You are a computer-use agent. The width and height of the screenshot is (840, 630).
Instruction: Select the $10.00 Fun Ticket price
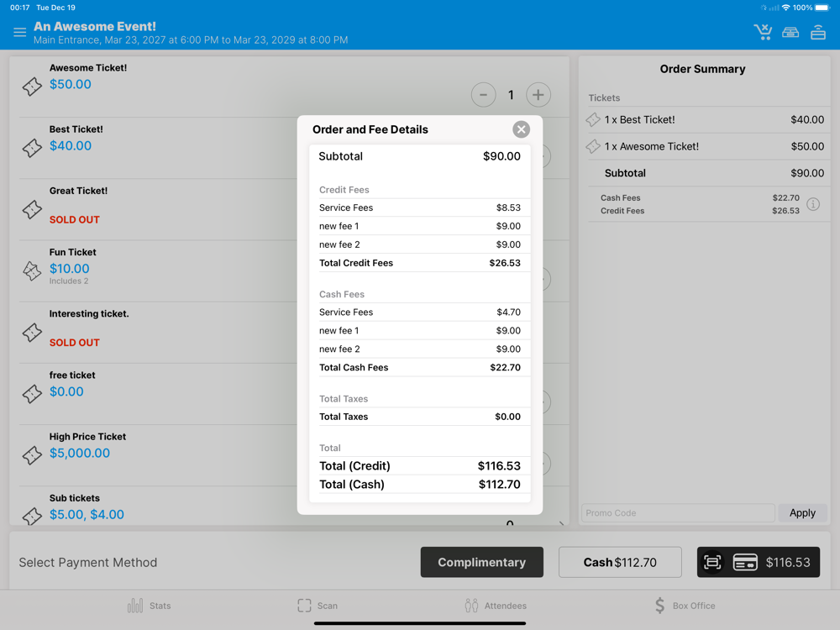pyautogui.click(x=69, y=269)
